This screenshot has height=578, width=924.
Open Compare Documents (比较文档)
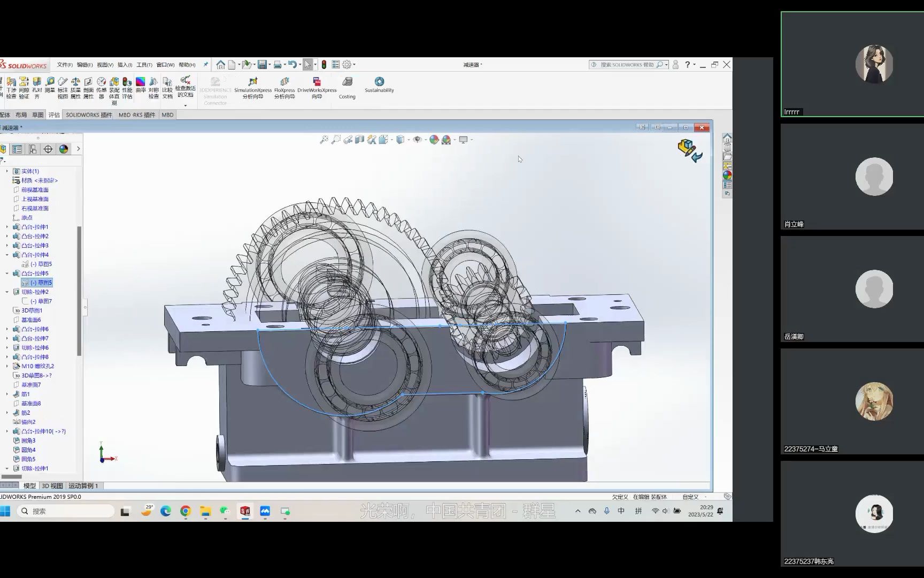[167, 88]
